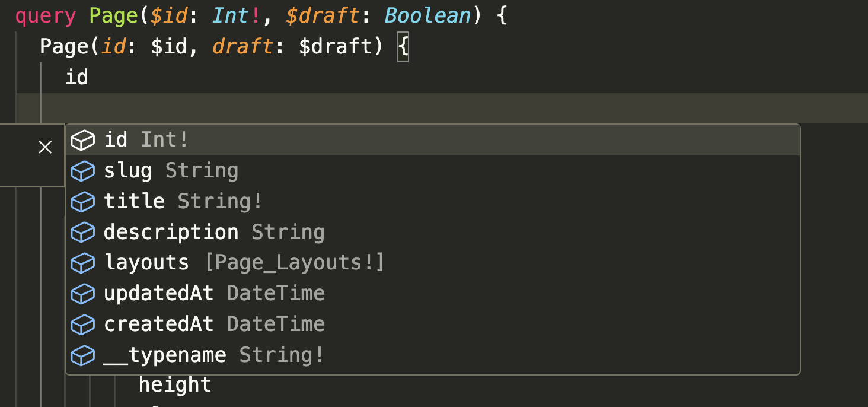
Task: Click the cube icon beside the id suggestion
Action: pyautogui.click(x=83, y=140)
